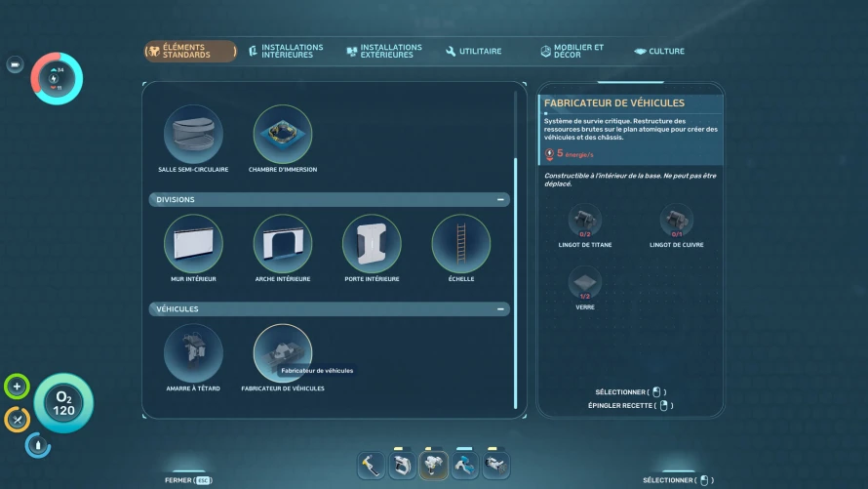Click the battery icon at top left
Image resolution: width=868 pixels, height=489 pixels.
15,64
